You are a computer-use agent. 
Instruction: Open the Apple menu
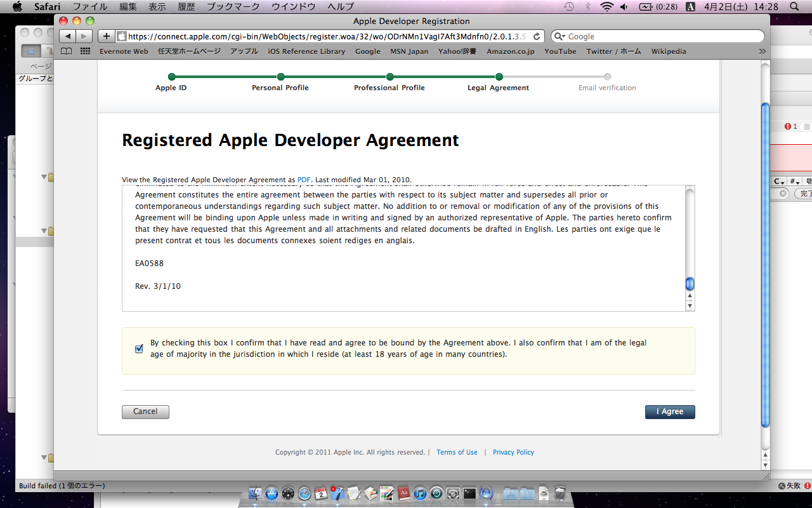[17, 6]
